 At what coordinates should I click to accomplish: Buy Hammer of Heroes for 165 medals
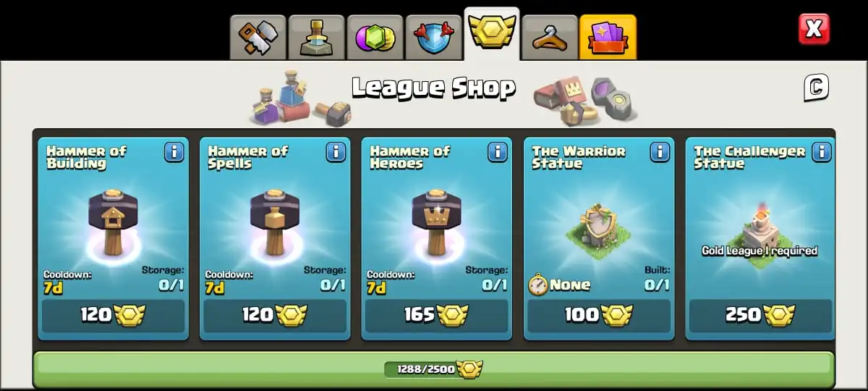click(437, 315)
